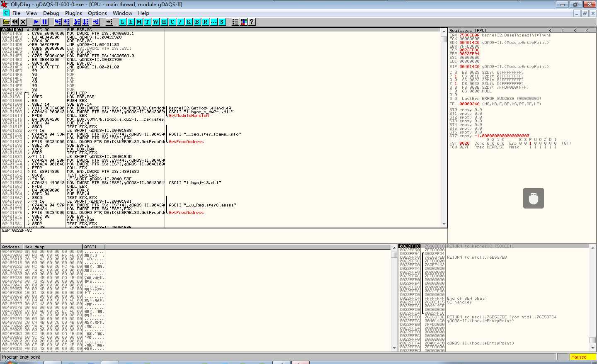This screenshot has width=597, height=364.
Task: Show Executable modules with E button
Action: click(131, 22)
